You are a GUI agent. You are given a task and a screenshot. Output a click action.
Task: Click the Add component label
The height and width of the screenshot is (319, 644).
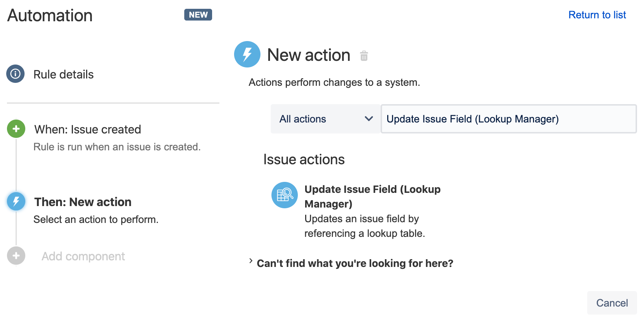(83, 256)
